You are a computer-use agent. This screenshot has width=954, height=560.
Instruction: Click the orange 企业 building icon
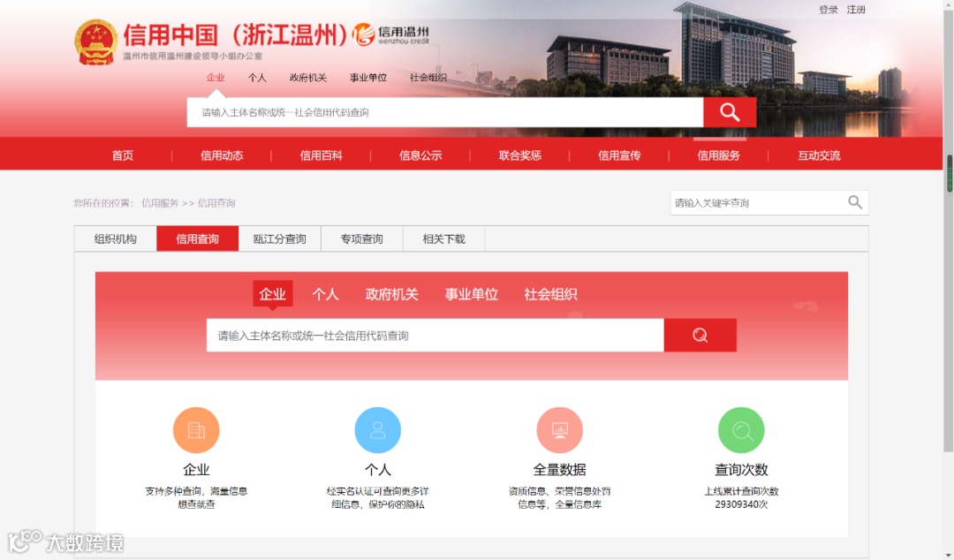pyautogui.click(x=196, y=430)
